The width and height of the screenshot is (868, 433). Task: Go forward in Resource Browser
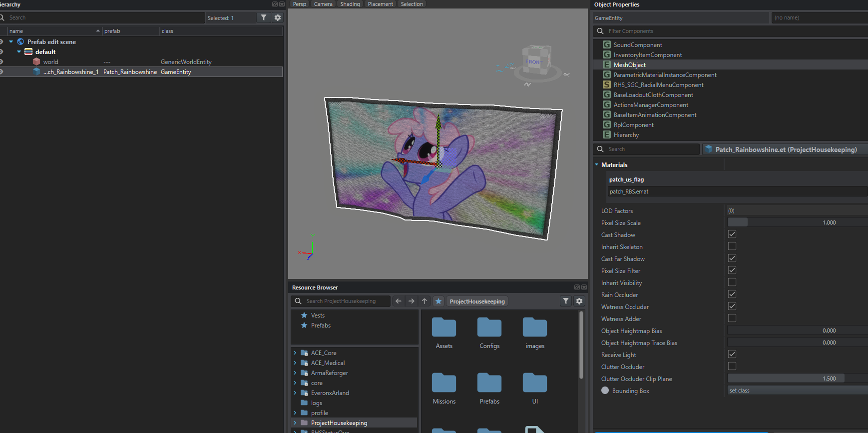point(412,301)
